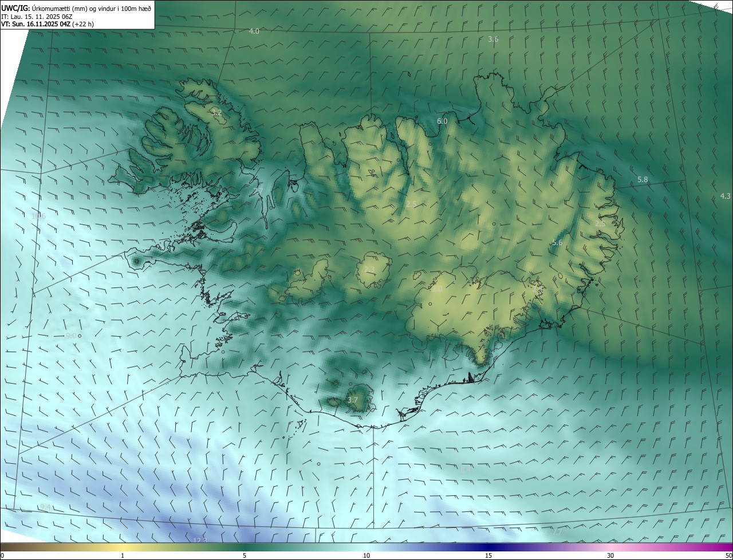Viewport: 733px width, 560px height.
Task: Pick the 6.0 value label
Action: point(442,121)
